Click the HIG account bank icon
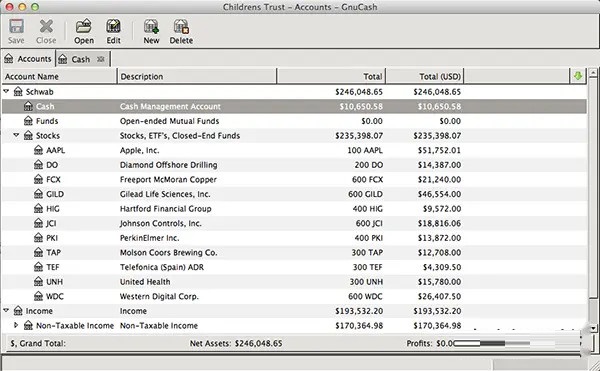Image resolution: width=600 pixels, height=371 pixels. click(x=38, y=208)
